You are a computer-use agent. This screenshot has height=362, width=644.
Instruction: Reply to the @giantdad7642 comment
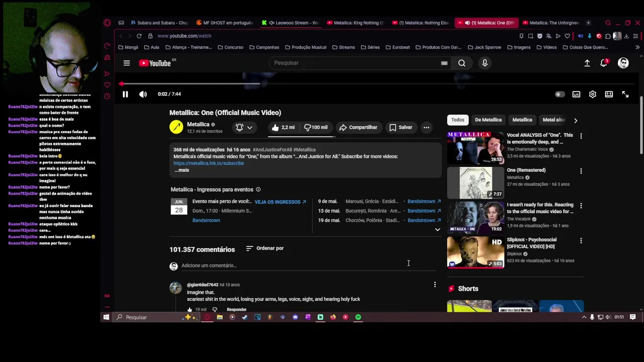coord(236,310)
